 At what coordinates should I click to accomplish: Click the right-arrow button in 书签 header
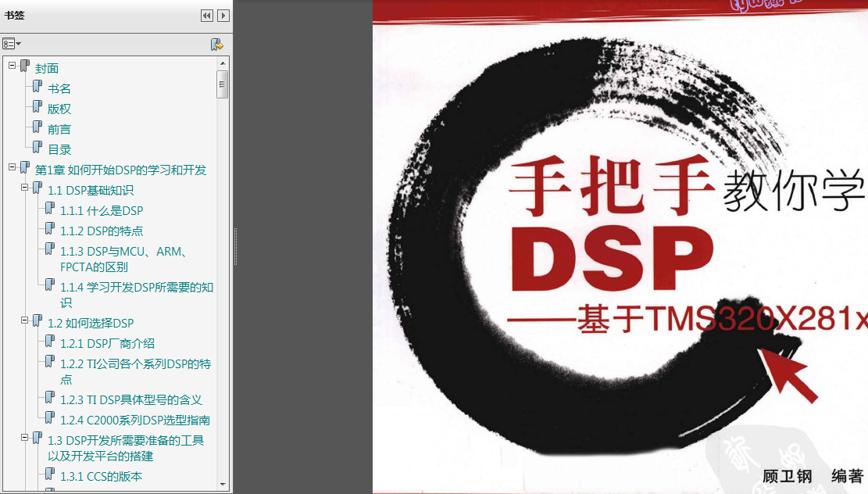pos(223,16)
